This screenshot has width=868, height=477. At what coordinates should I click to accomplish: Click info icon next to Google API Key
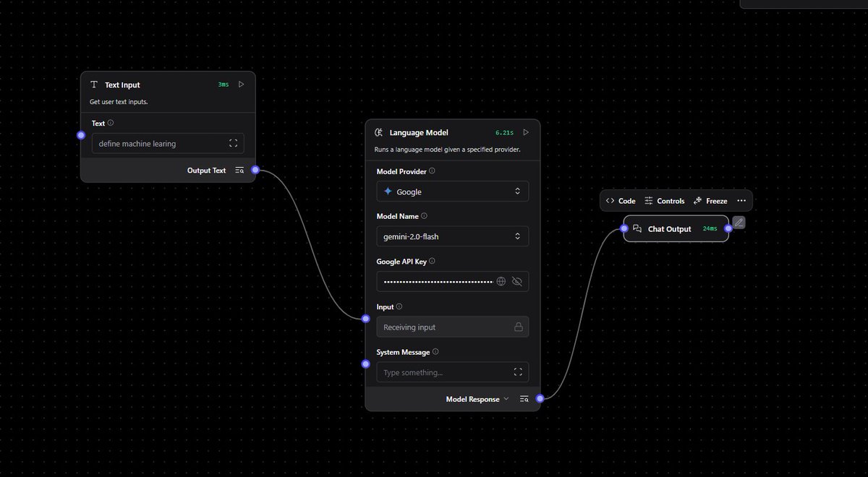[432, 261]
